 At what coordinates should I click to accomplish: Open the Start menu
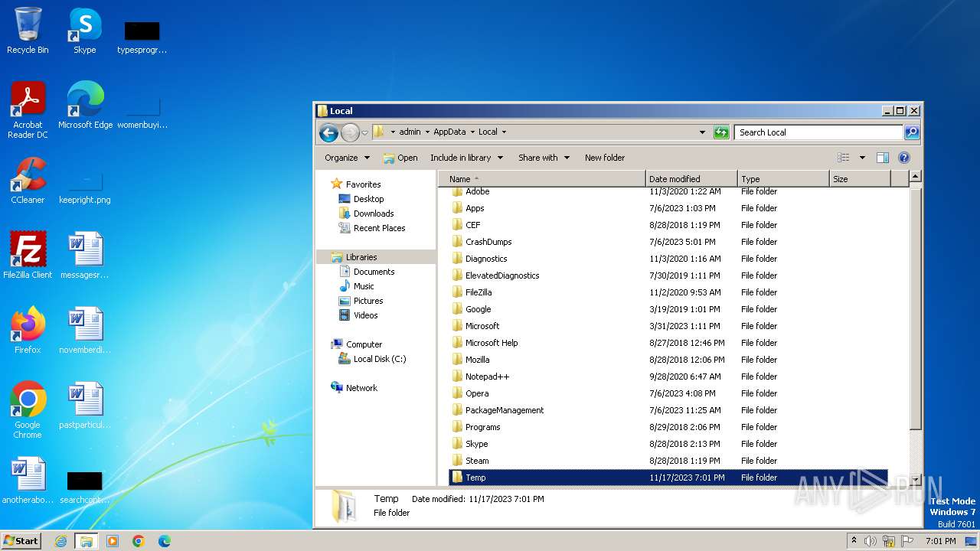21,541
